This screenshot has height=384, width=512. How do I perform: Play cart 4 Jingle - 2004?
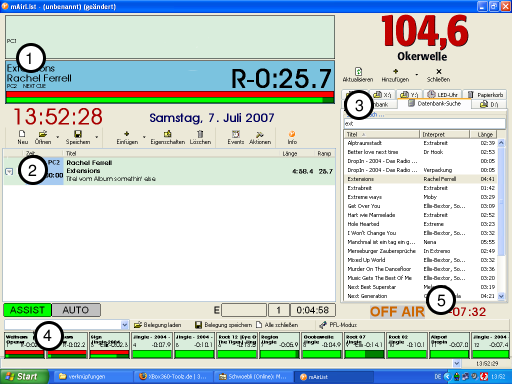point(152,345)
